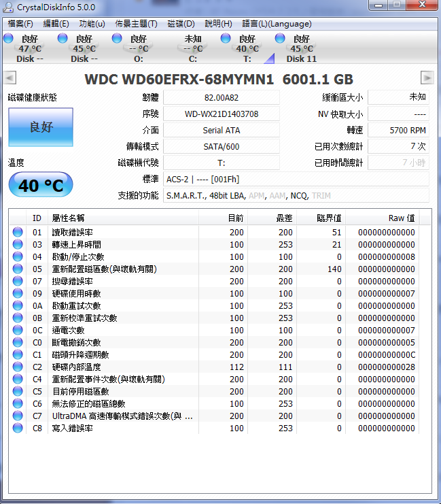Select the 硬碟內部溫度 attribute name
Viewport: 441px width, 504px height.
point(76,367)
